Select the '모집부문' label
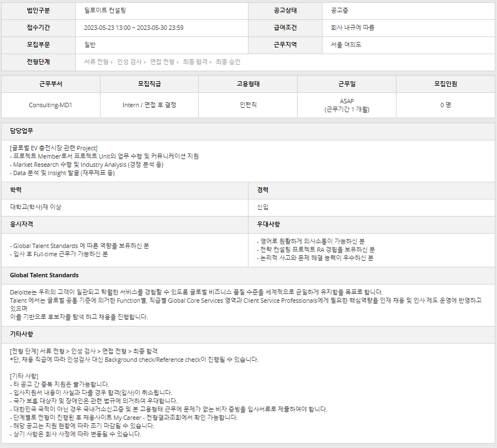The height and width of the screenshot is (448, 497). click(x=38, y=45)
